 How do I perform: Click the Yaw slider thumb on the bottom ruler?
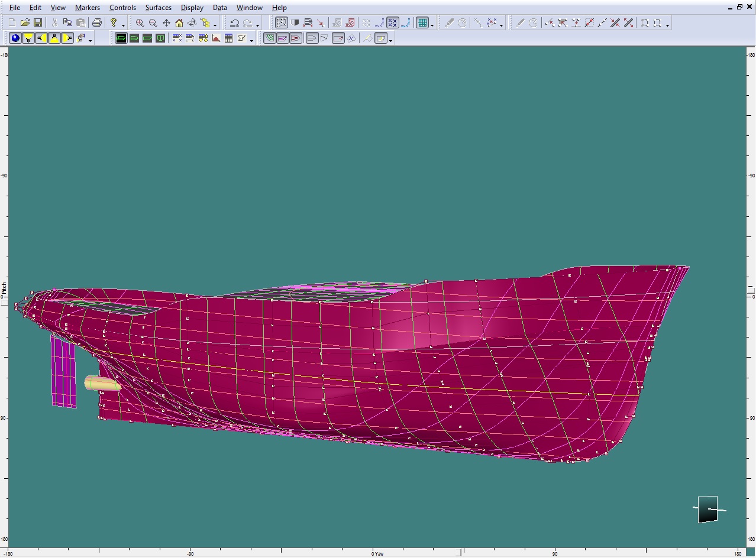pyautogui.click(x=458, y=553)
